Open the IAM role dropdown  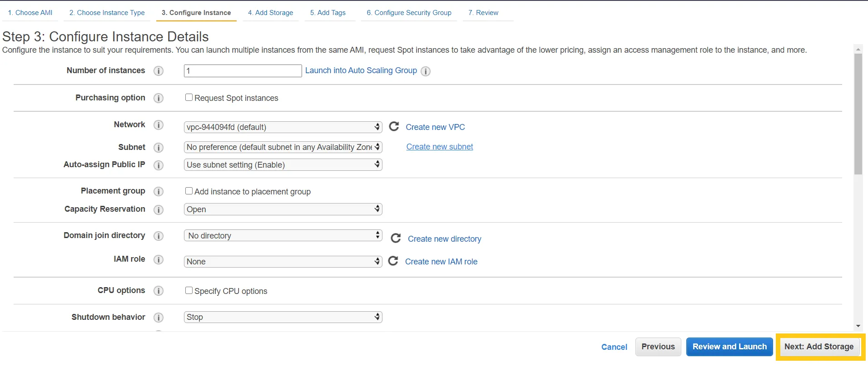click(x=283, y=262)
